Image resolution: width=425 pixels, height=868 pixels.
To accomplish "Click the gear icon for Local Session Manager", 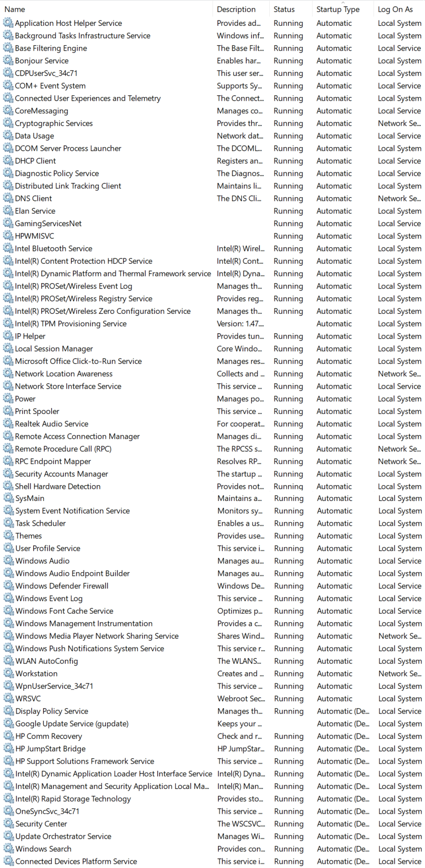I will [8, 349].
